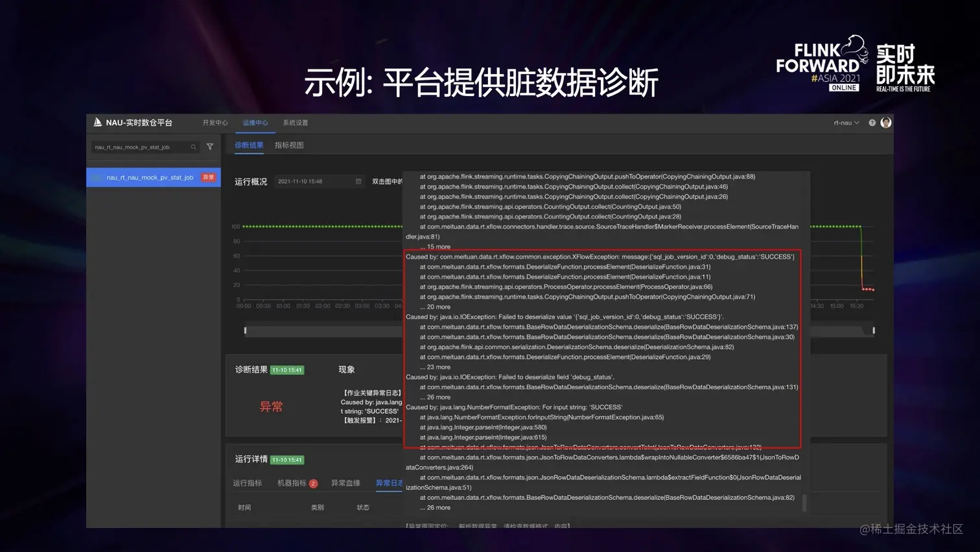980x552 pixels.
Task: Click the right handle of chart range slider
Action: point(874,330)
